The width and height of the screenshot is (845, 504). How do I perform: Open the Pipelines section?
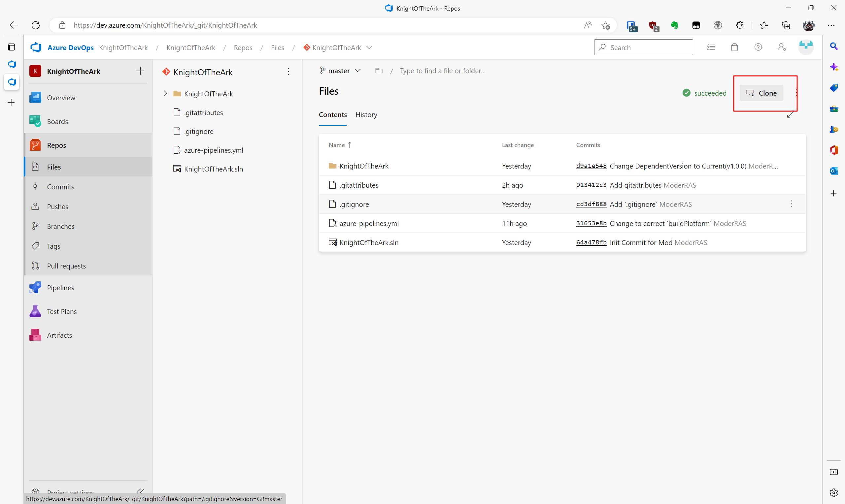(60, 288)
